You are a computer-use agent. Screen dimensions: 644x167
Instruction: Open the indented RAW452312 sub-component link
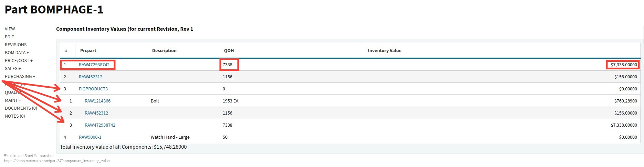coord(96,113)
